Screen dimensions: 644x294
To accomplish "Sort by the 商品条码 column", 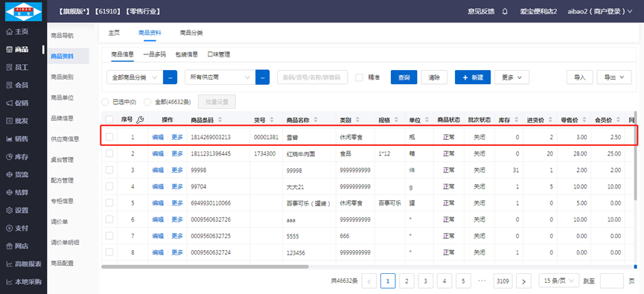I will (x=220, y=120).
